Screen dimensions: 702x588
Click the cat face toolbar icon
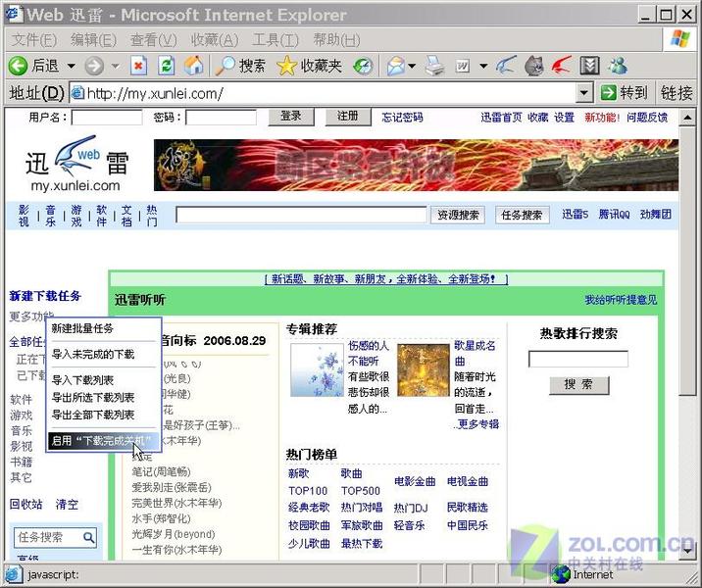point(534,67)
